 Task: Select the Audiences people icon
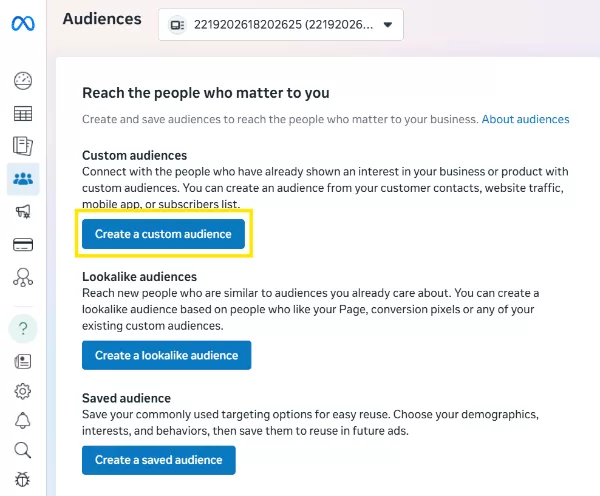(x=23, y=179)
